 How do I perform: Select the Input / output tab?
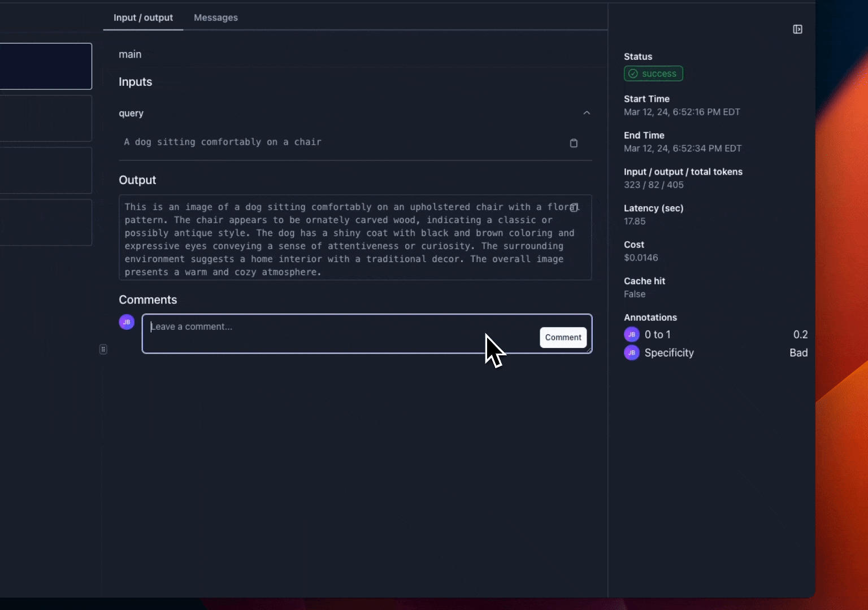[142, 18]
